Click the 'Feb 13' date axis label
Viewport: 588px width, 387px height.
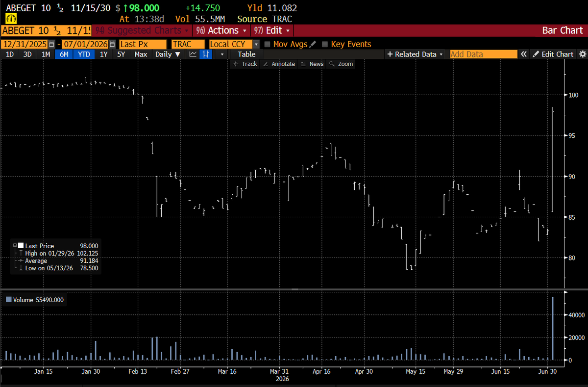tap(137, 371)
